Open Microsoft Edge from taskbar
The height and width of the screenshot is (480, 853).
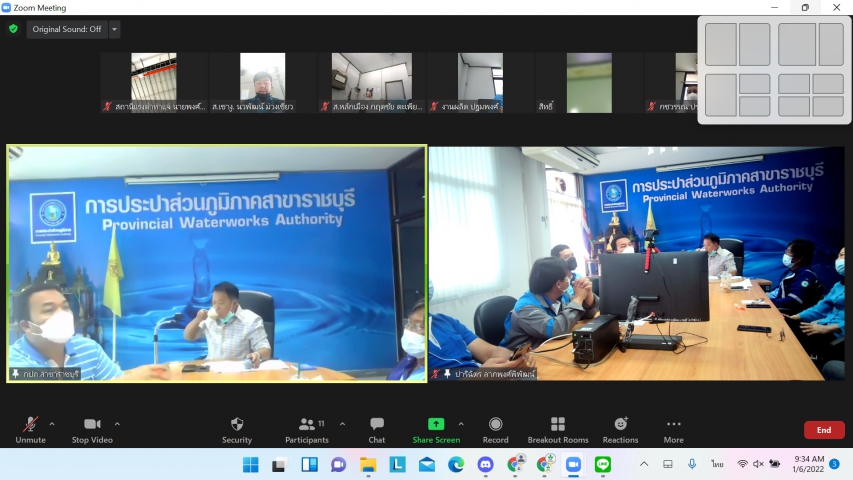coord(456,465)
